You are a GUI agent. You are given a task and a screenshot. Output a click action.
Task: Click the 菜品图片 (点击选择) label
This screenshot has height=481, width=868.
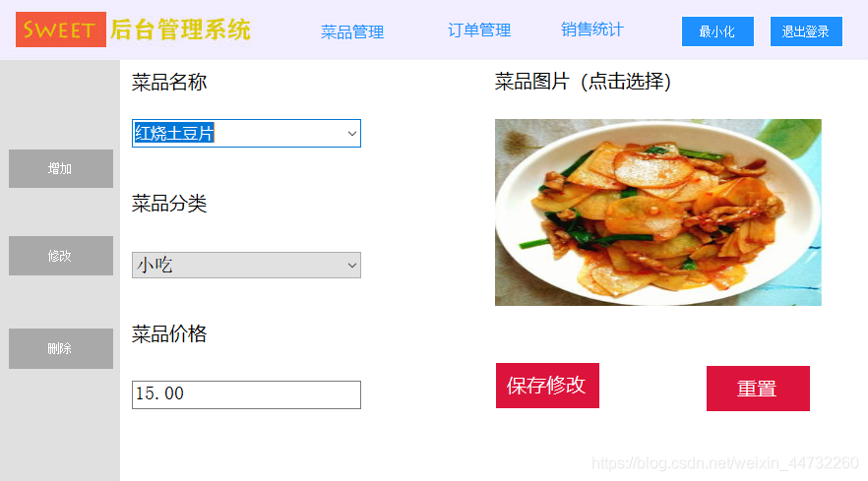(583, 82)
